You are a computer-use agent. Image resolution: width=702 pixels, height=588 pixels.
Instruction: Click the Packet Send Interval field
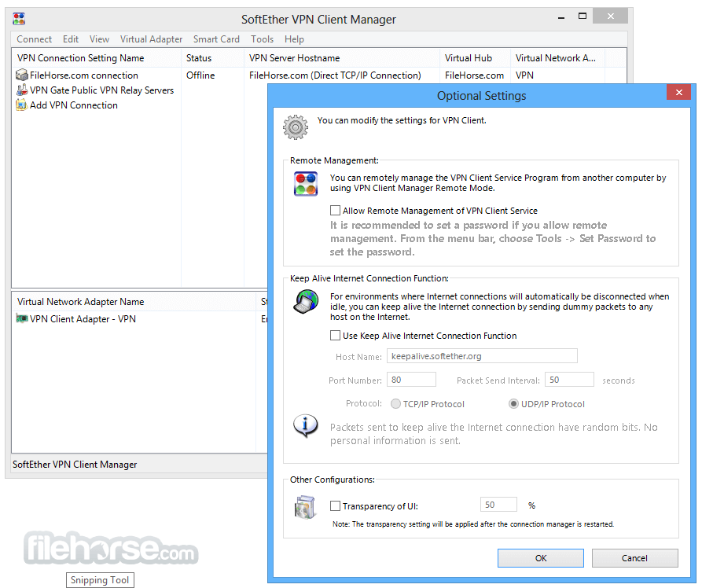(569, 380)
